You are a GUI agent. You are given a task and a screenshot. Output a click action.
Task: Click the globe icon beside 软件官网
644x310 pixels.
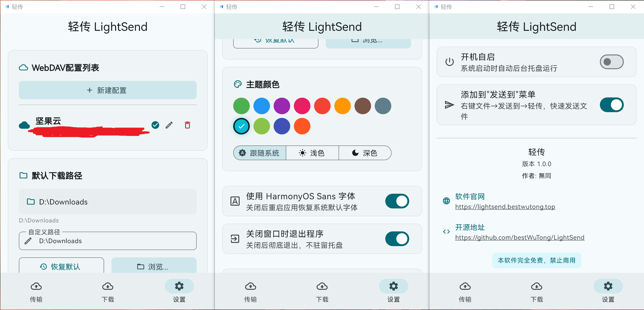point(446,201)
